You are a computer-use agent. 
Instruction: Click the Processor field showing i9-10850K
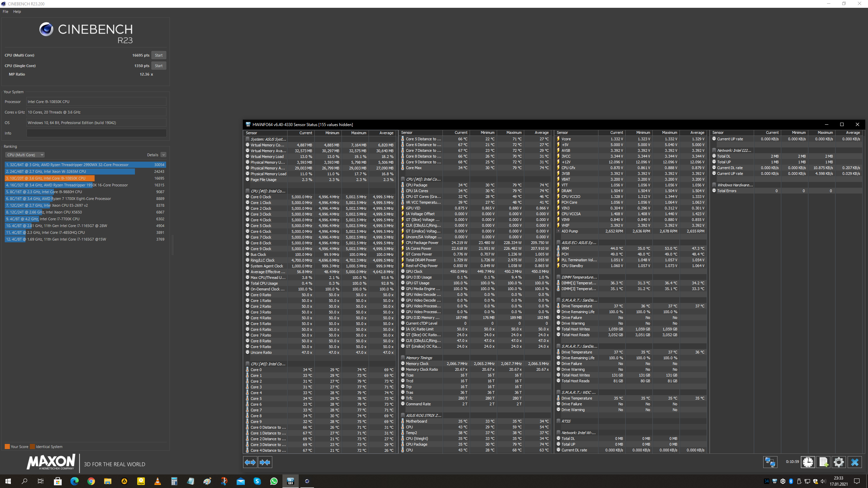(x=96, y=102)
